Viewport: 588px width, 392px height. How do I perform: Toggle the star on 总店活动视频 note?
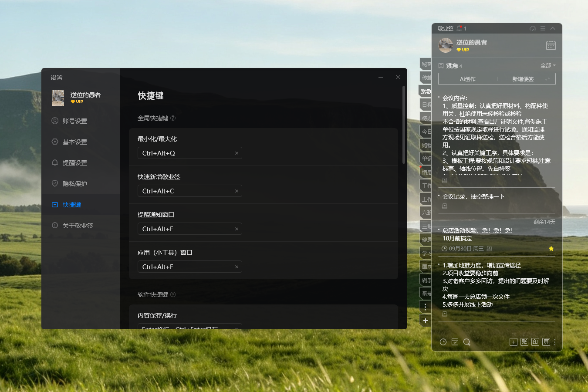pyautogui.click(x=551, y=249)
